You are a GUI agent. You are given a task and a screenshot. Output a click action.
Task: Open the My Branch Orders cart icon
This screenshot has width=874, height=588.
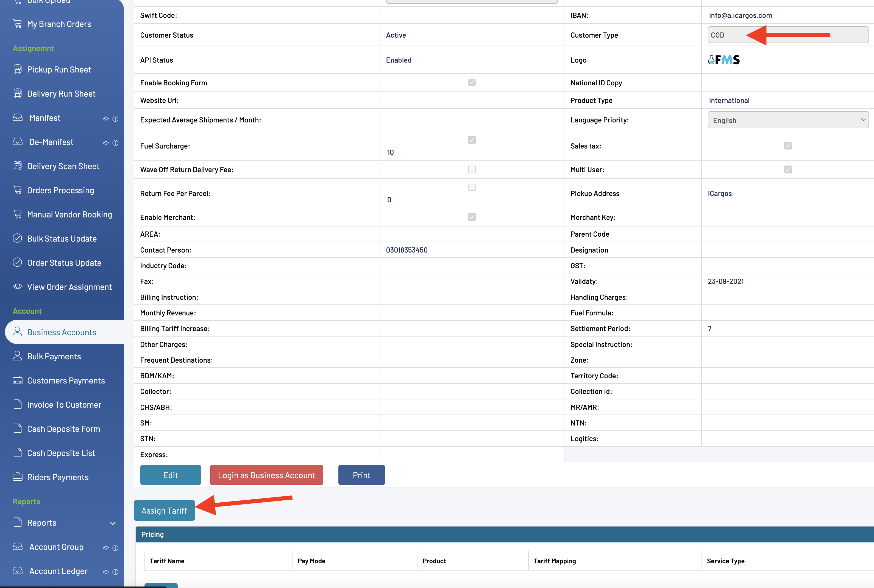pos(17,24)
